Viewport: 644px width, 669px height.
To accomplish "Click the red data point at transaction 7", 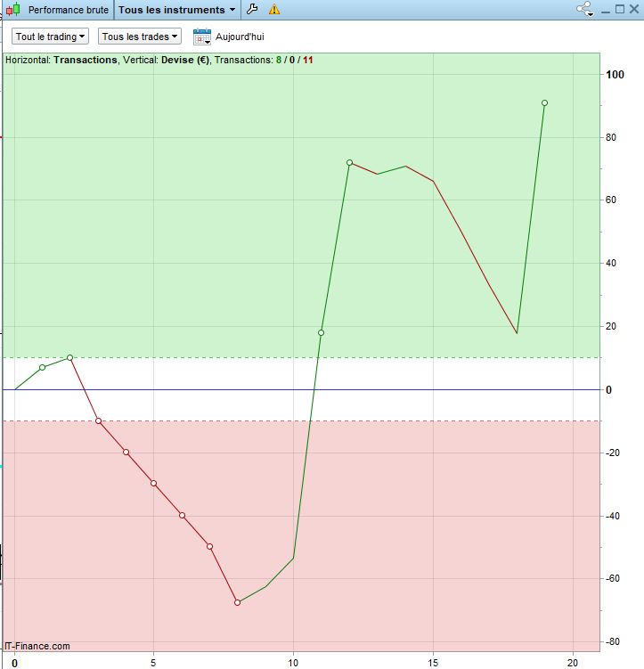I will (209, 547).
